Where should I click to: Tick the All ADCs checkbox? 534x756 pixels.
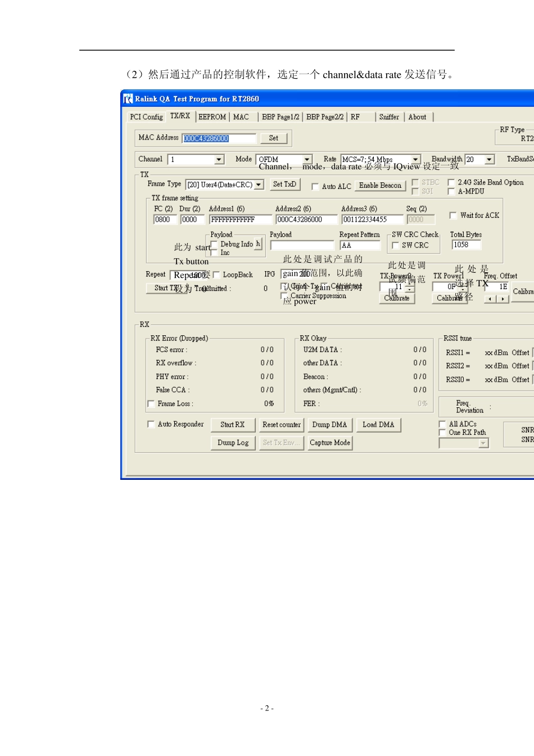tap(442, 424)
